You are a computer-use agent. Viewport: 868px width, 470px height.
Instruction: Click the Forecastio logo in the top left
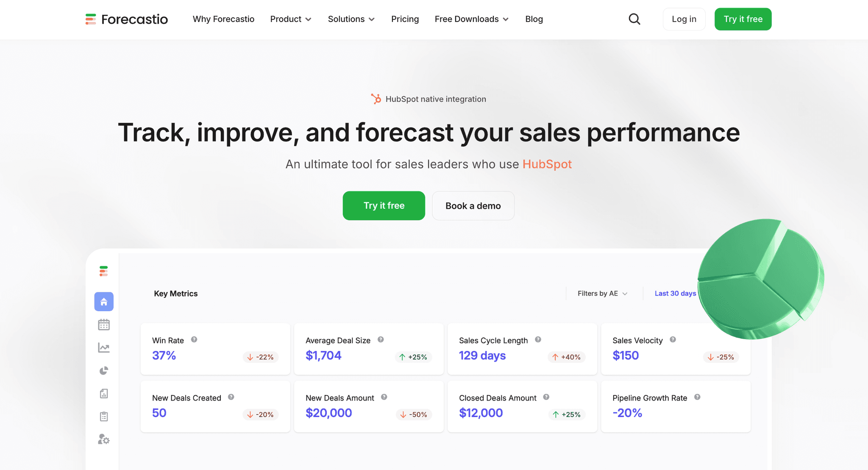pos(126,19)
